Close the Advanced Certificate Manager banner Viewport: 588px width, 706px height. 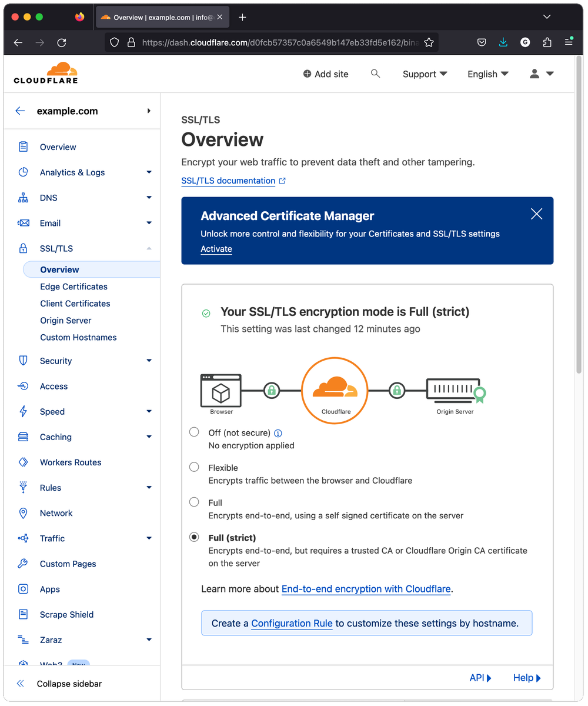click(536, 214)
